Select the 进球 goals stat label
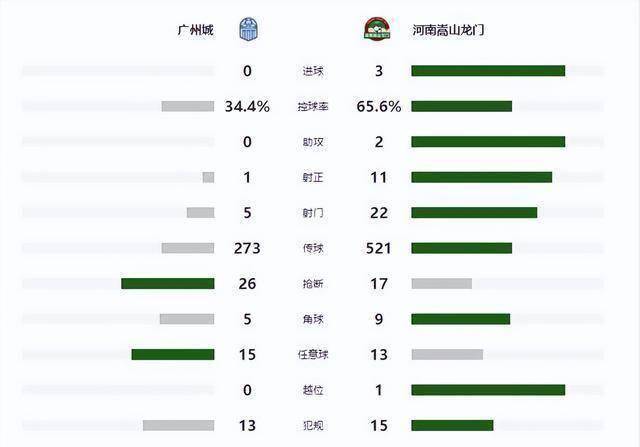 [x=313, y=71]
